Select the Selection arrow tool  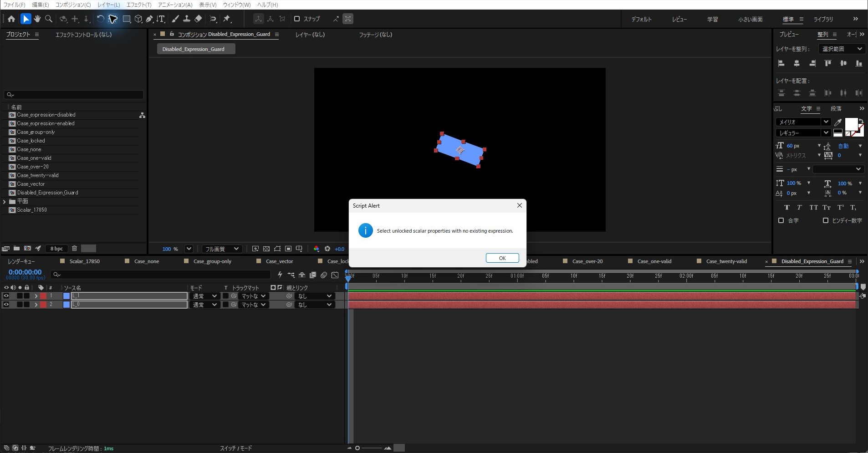click(x=26, y=19)
